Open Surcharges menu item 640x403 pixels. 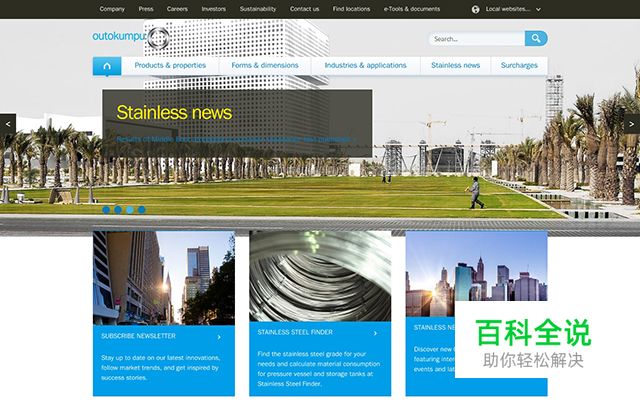coord(519,65)
